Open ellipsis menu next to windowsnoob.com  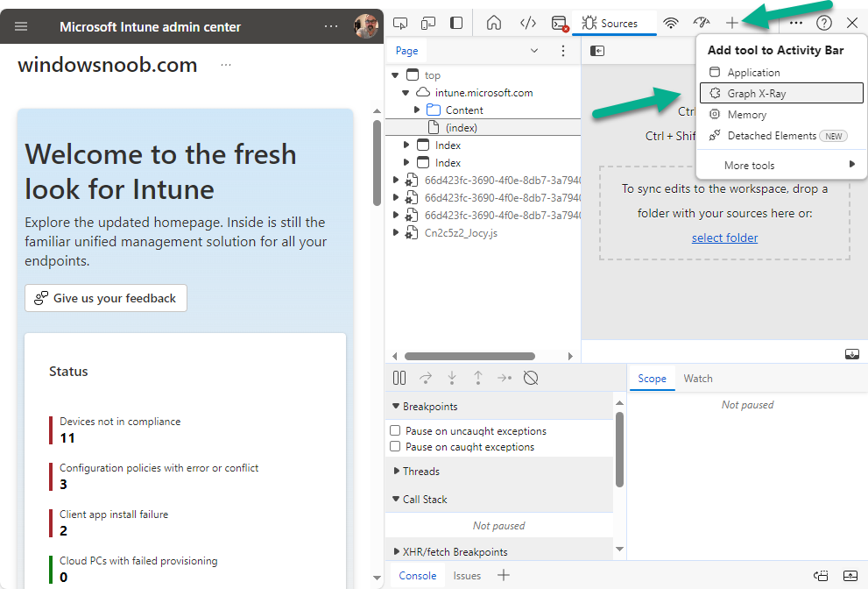click(226, 65)
